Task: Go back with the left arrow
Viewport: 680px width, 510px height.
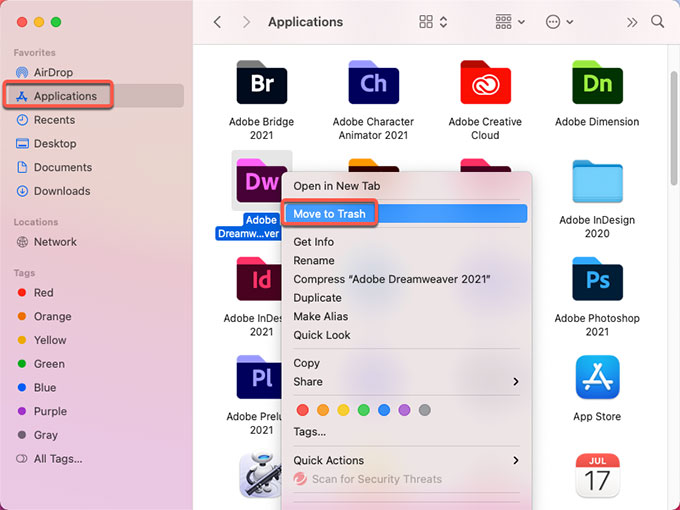Action: click(x=218, y=22)
